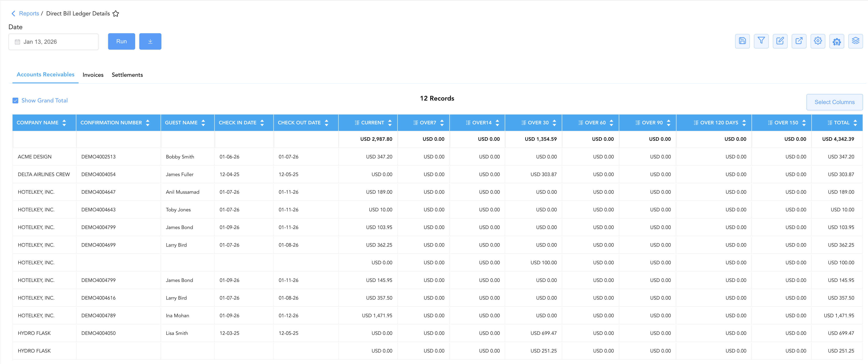Click the Show Grand Total label
The image size is (868, 364).
click(x=45, y=100)
